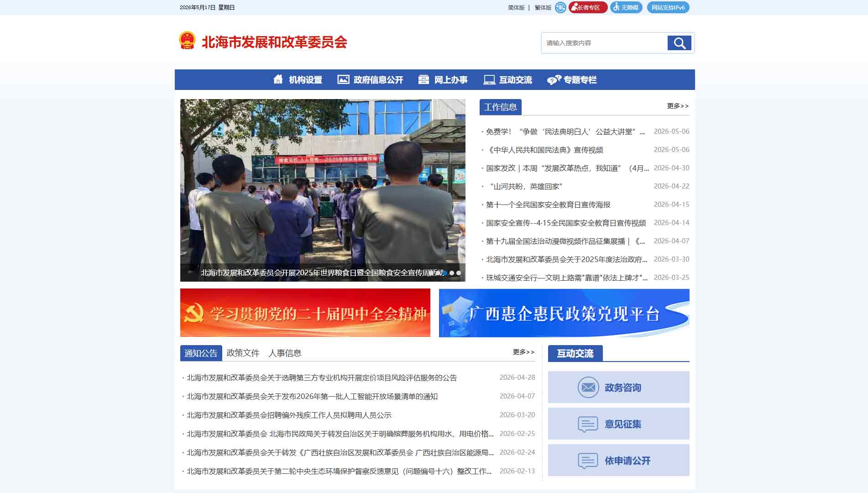The image size is (868, 493).
Task: Click the laptop icon beside 互动交流
Action: tap(489, 80)
